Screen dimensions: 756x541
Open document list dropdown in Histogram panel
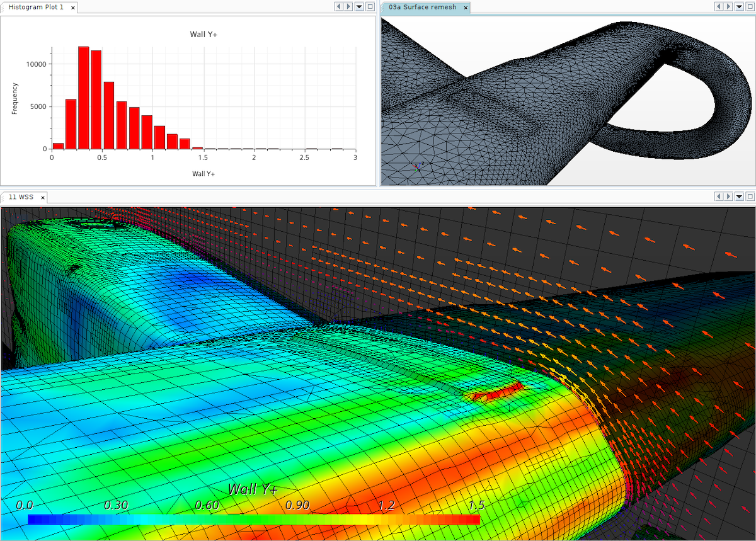(x=359, y=6)
